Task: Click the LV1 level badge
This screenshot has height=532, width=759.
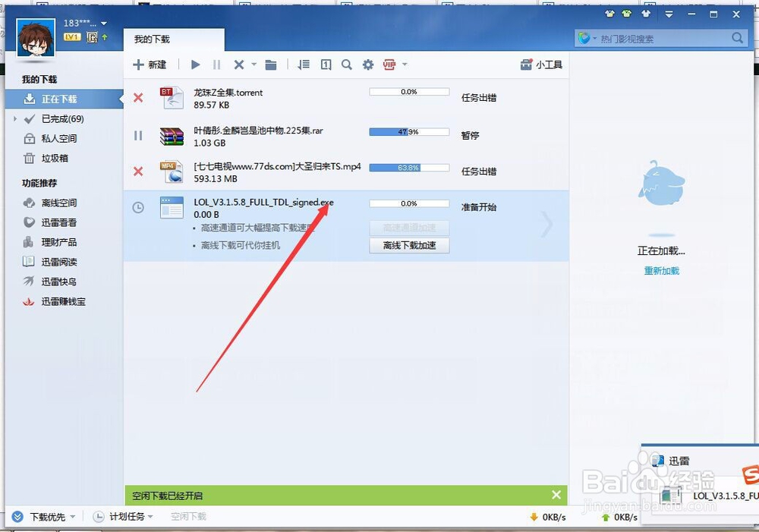Action: (x=71, y=36)
